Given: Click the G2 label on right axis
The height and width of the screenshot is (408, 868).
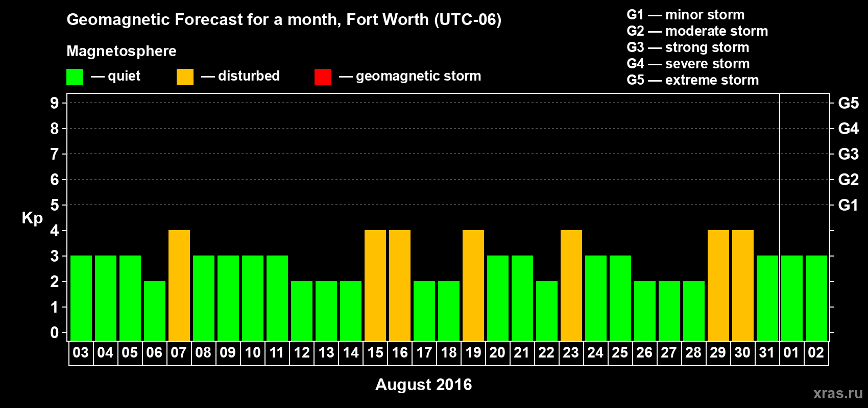Looking at the screenshot, I should (849, 180).
